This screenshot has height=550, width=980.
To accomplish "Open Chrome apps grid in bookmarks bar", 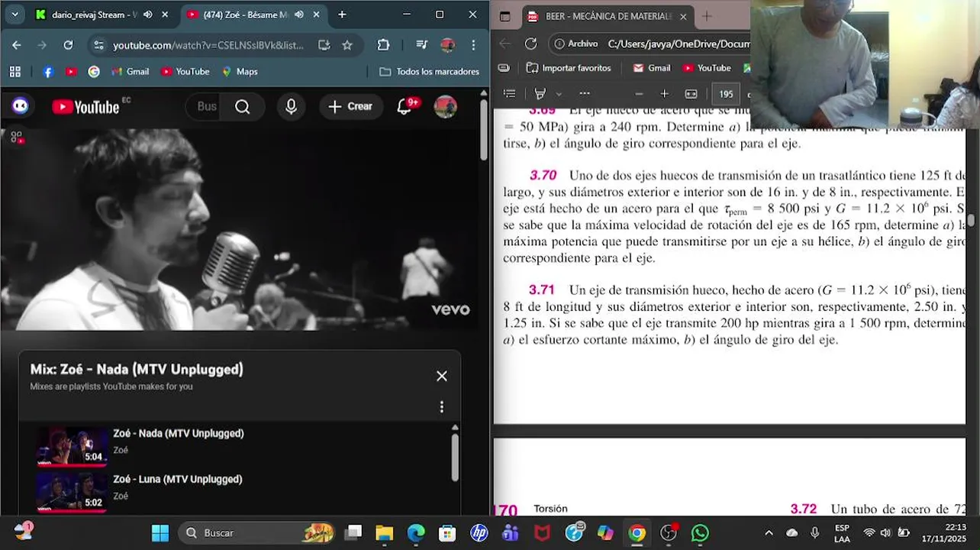I will 15,72.
